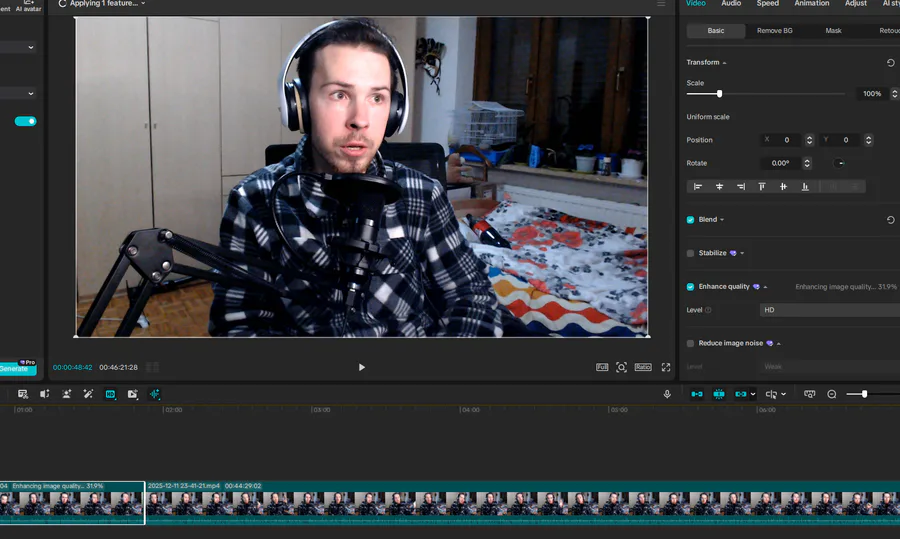Click the preview axis zoom-fit icon

coord(809,394)
